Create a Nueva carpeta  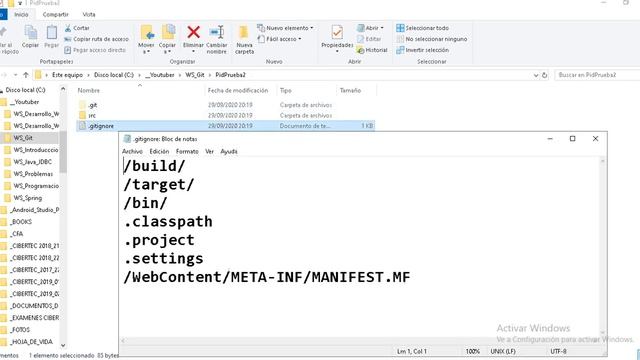244,40
